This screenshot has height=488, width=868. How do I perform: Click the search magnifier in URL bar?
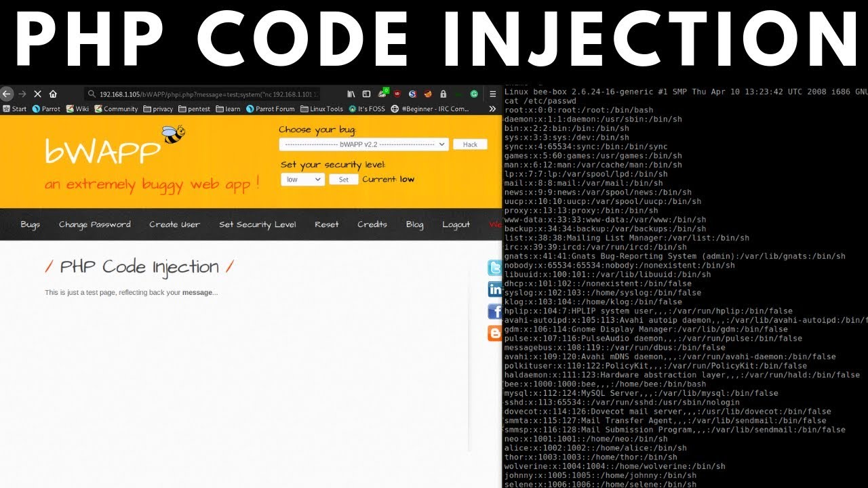(91, 94)
